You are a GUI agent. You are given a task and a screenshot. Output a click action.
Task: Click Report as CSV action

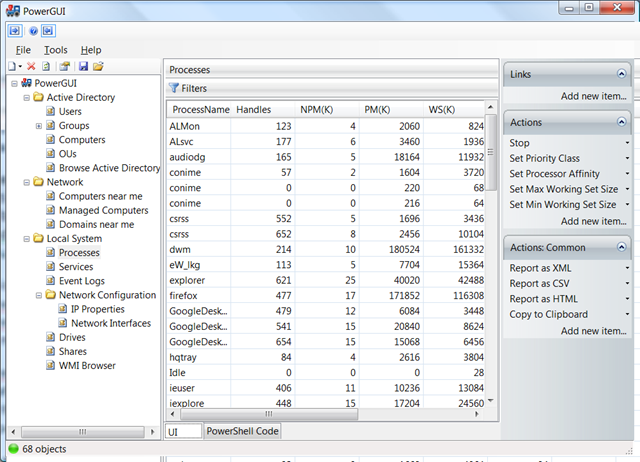click(540, 284)
